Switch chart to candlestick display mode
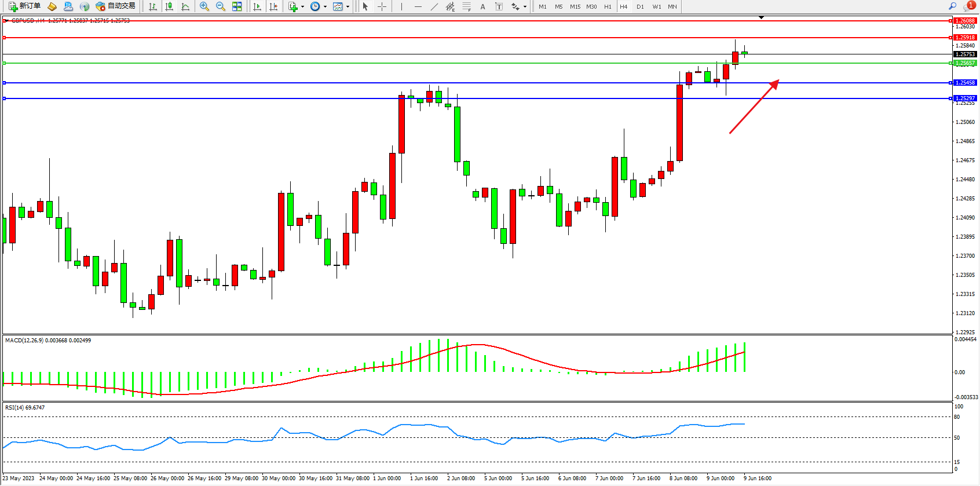980x486 pixels. [169, 6]
